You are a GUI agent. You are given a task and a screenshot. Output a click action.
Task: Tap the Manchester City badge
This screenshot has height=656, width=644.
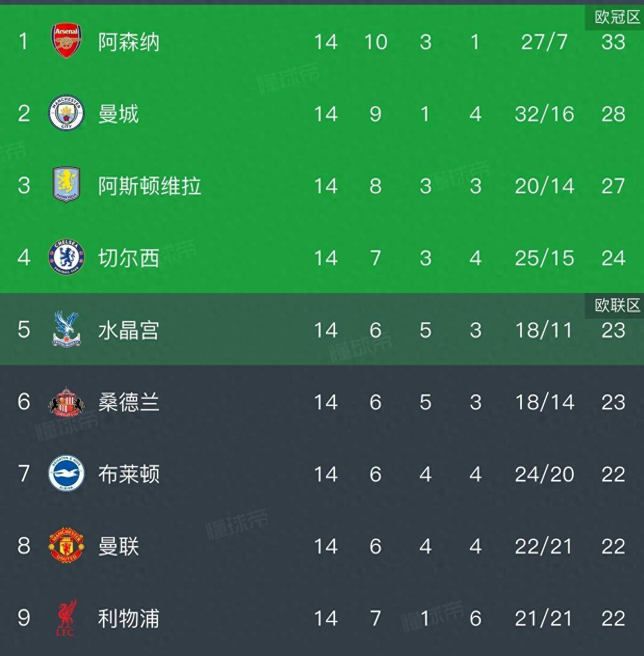(x=66, y=113)
